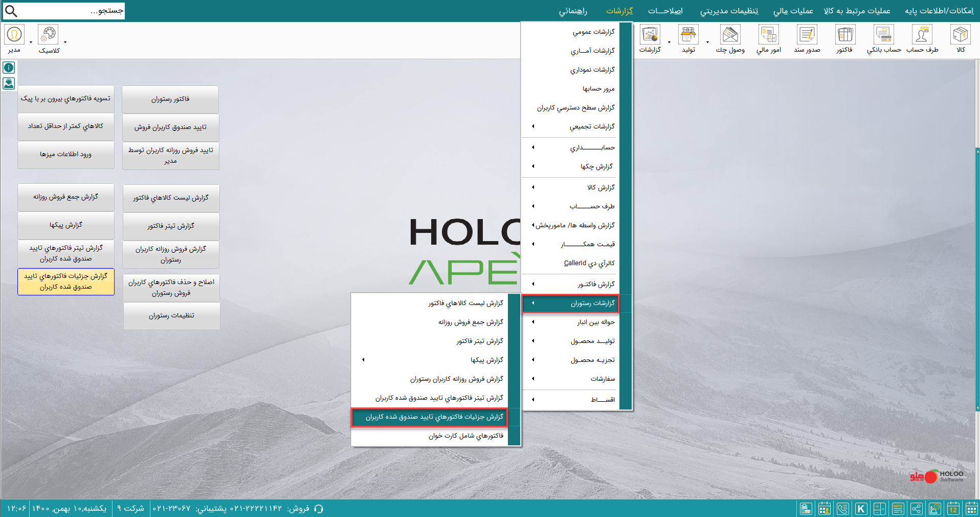Image resolution: width=980 pixels, height=517 pixels.
Task: Open the حساب بانکي toolbar icon
Action: pos(884,39)
